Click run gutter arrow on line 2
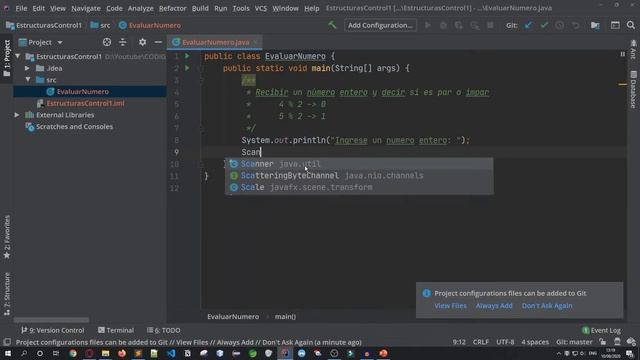640x360 pixels. point(187,68)
